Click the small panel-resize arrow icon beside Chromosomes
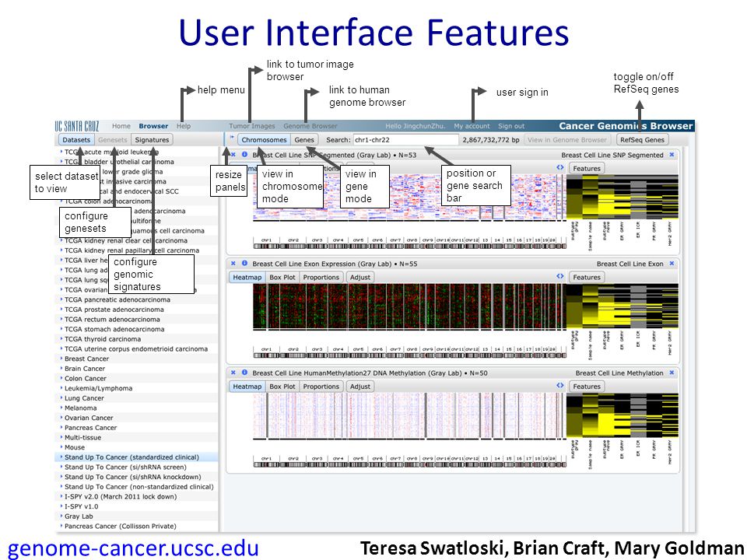 (232, 138)
